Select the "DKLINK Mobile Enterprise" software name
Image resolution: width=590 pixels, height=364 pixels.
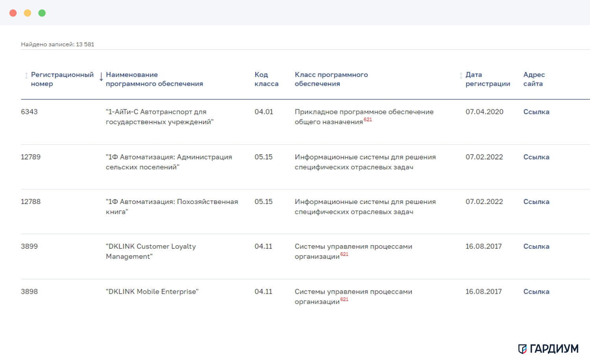152,292
